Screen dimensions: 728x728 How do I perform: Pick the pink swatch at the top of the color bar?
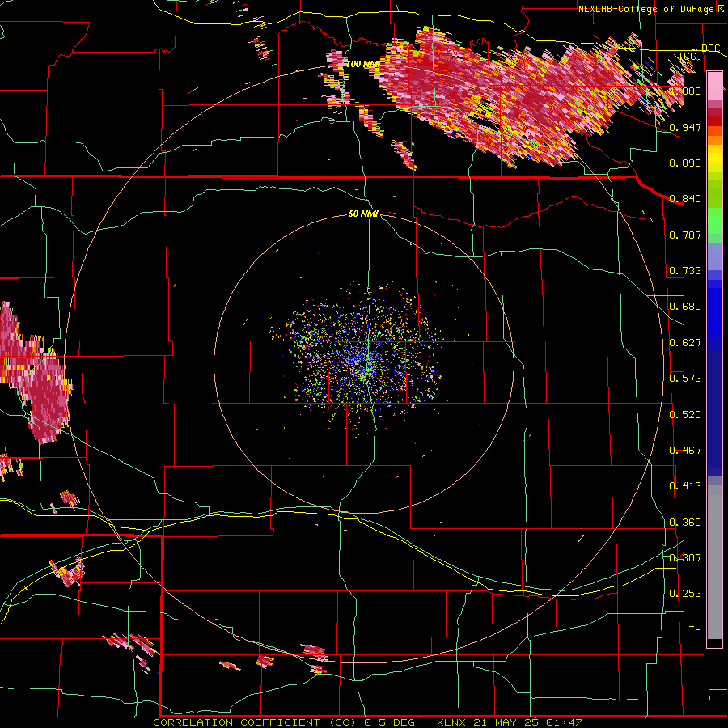click(x=714, y=86)
